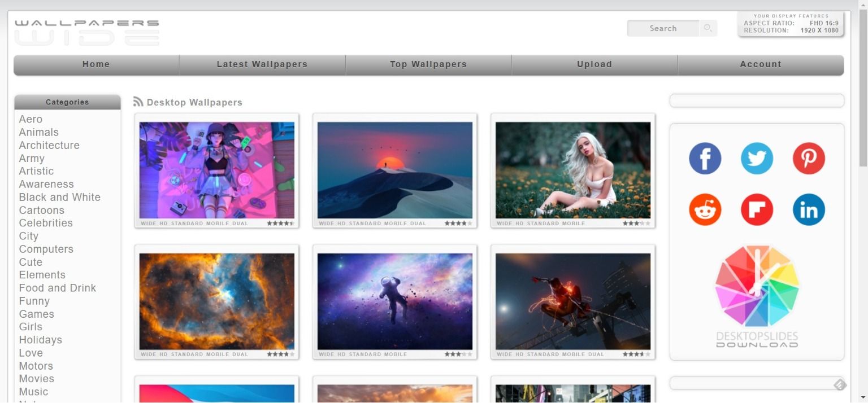Click the Desktop Wallpapers heading

coord(194,102)
